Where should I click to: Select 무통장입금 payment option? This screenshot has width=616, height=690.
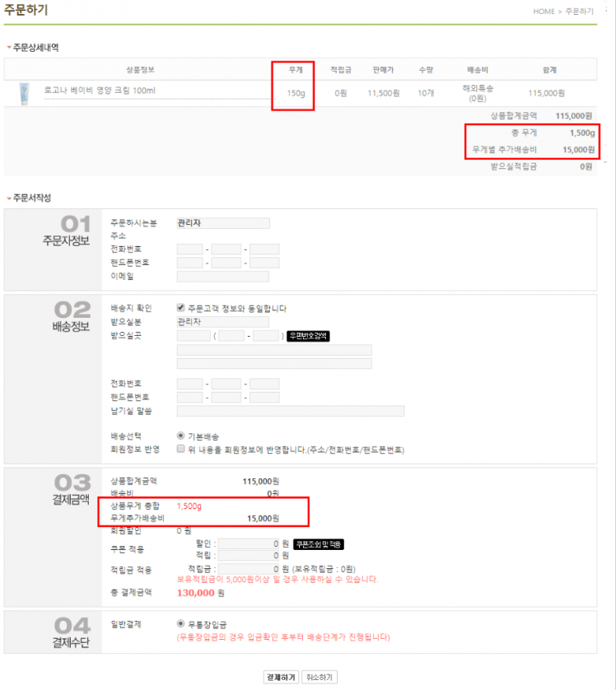point(180,623)
